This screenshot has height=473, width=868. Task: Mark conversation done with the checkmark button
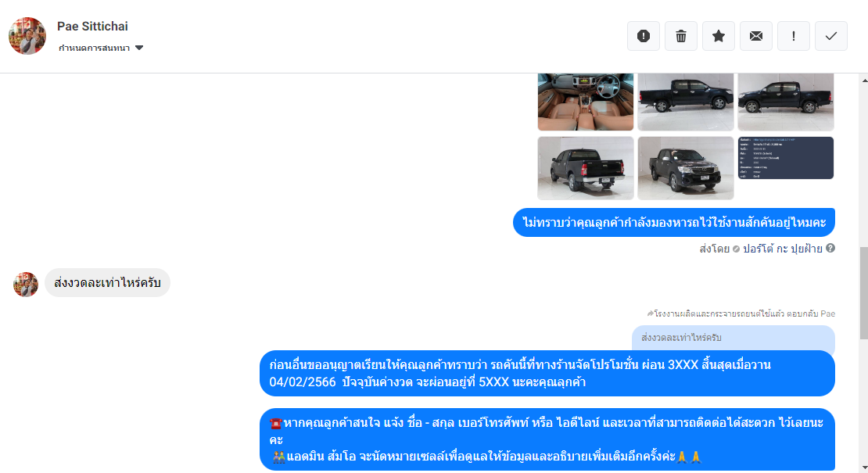click(831, 36)
